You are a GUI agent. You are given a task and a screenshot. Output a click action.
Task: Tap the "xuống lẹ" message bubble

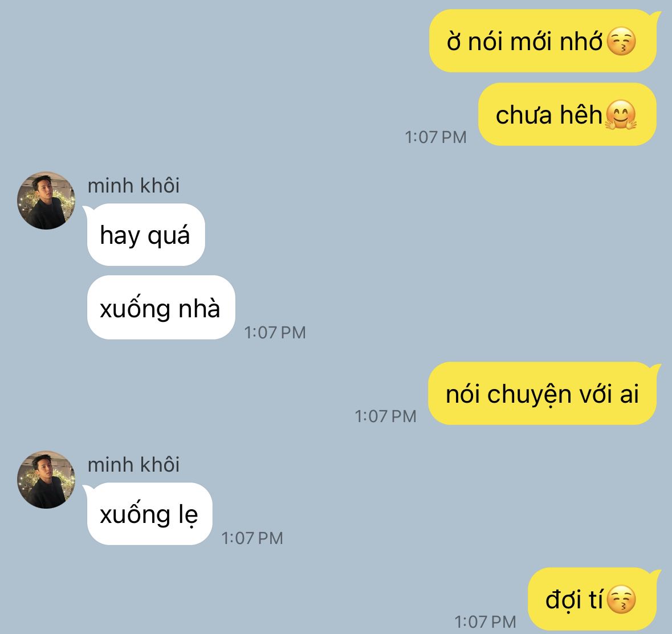tap(149, 514)
